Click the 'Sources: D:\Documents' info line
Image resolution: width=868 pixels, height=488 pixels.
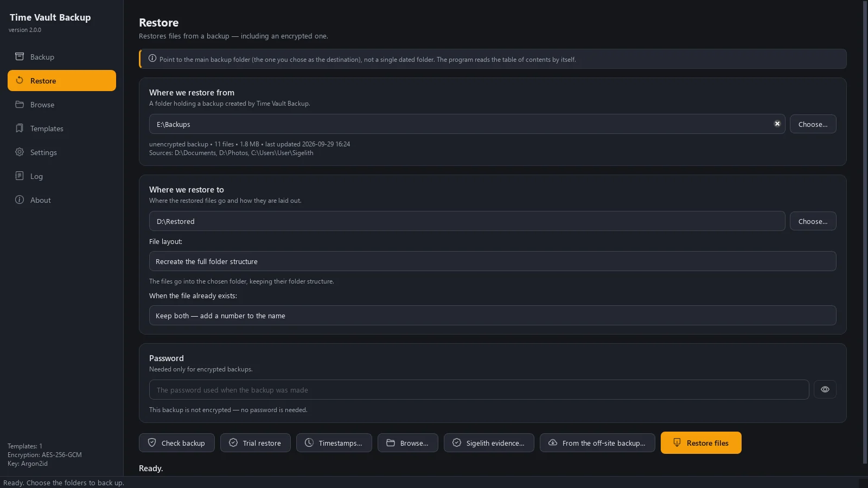coord(231,153)
